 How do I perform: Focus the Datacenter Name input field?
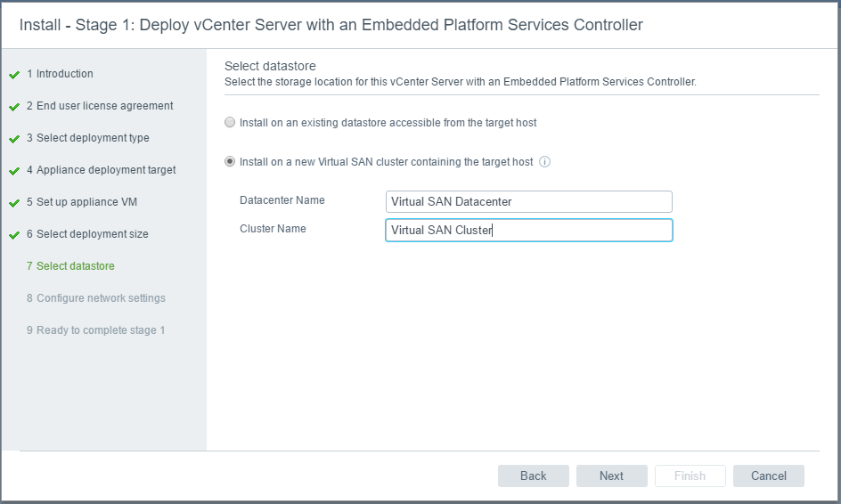pyautogui.click(x=529, y=201)
